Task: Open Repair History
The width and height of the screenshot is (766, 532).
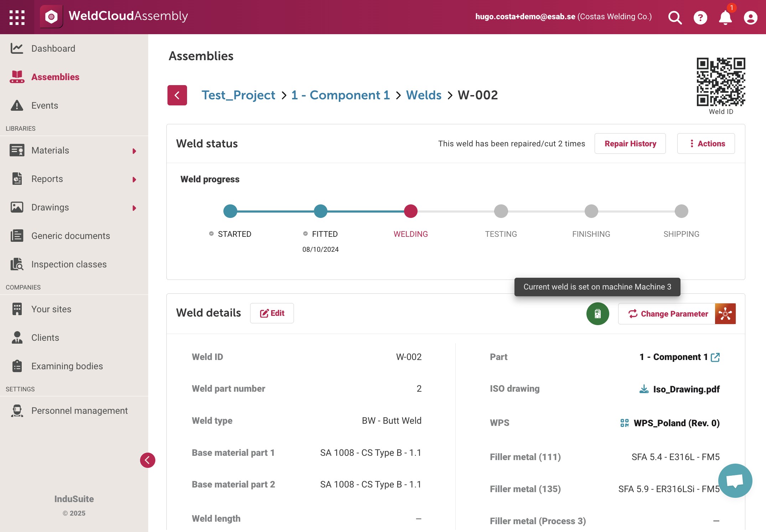Action: click(630, 144)
